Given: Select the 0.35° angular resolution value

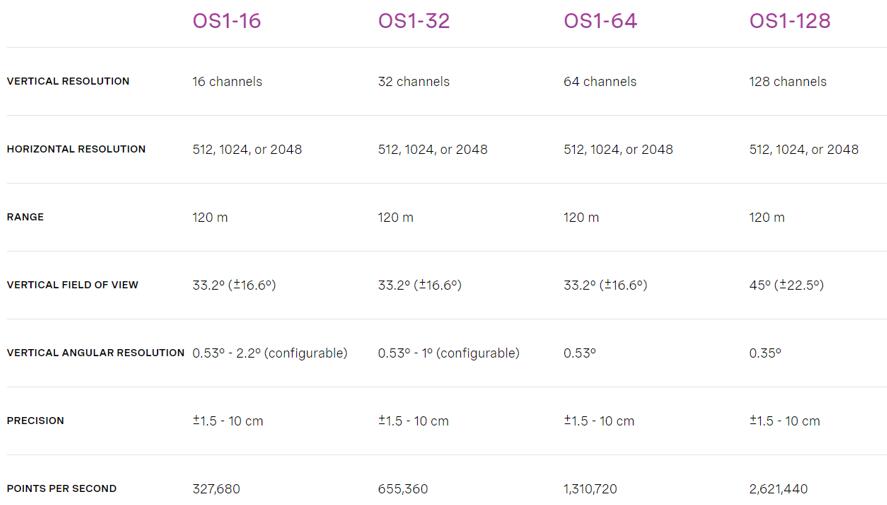Looking at the screenshot, I should (x=765, y=353).
